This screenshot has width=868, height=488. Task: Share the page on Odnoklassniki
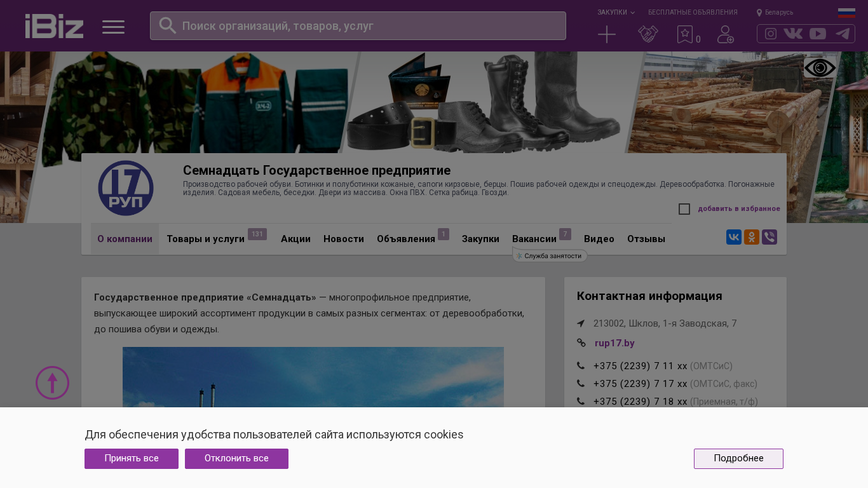click(752, 238)
